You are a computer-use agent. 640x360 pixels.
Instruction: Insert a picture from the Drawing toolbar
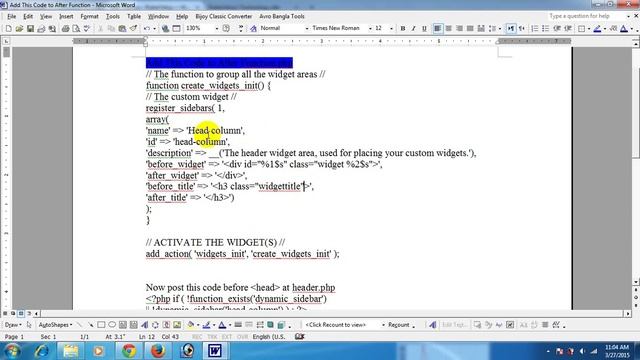click(x=177, y=325)
